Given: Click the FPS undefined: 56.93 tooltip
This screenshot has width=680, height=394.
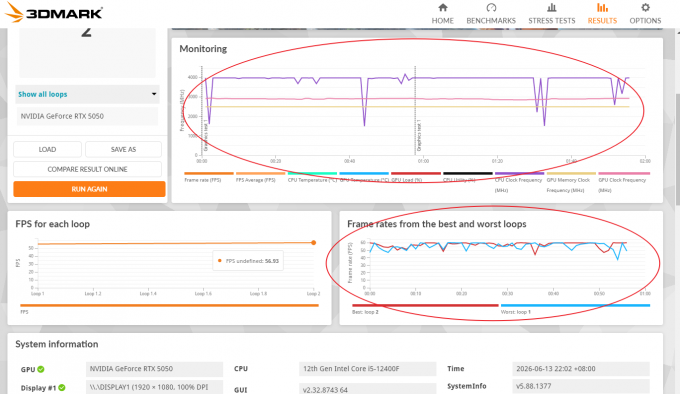Looking at the screenshot, I should [248, 261].
